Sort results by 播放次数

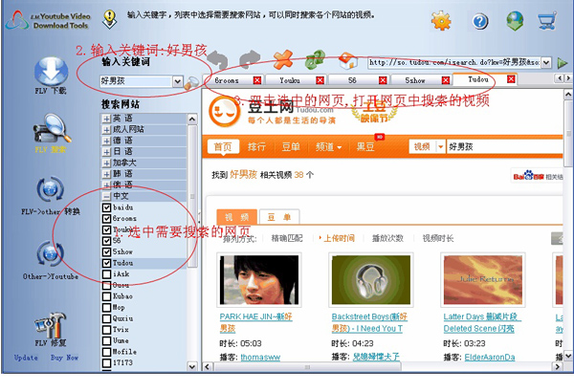(x=387, y=238)
